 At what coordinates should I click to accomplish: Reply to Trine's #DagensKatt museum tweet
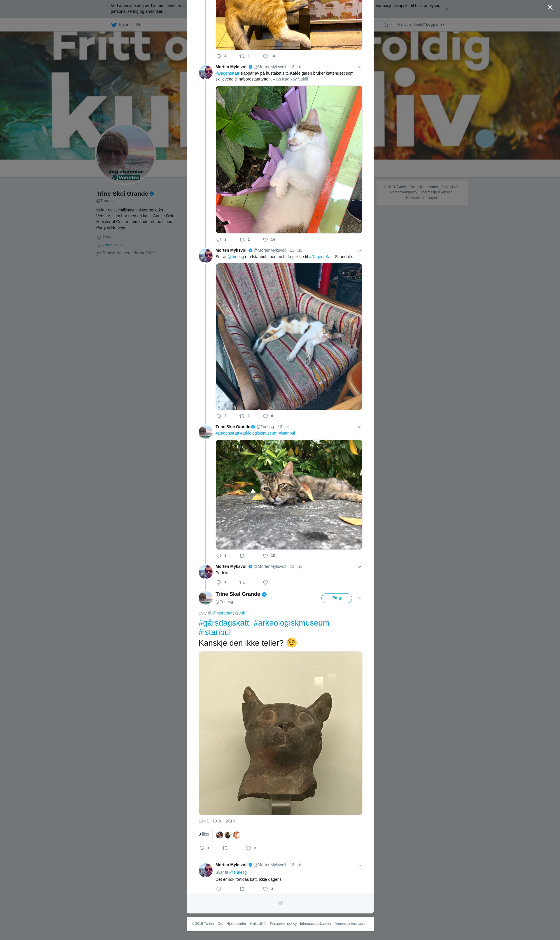click(x=218, y=556)
